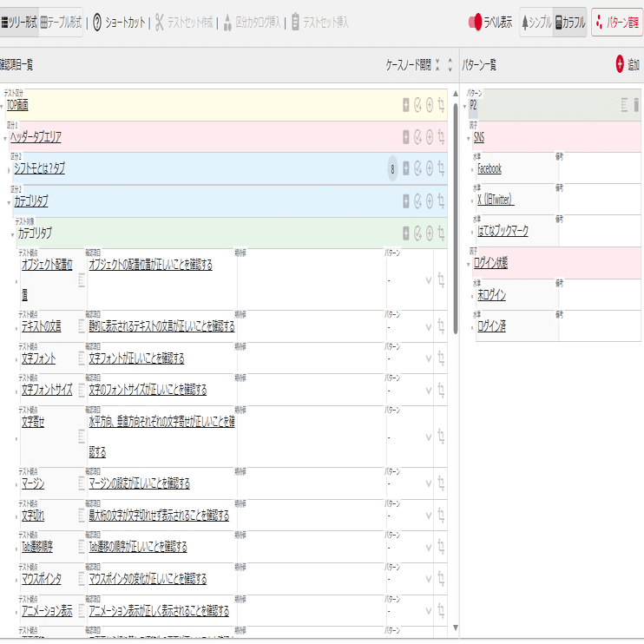Viewport: 644px width, 644px height.
Task: Click crop-shaped icon on 文字フォント row
Action: [441, 358]
